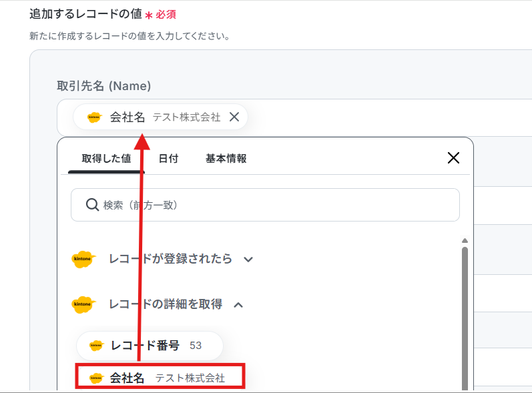This screenshot has height=393, width=532.
Task: Click kintone icon beside レコードの詳細を取得
Action: 83,304
